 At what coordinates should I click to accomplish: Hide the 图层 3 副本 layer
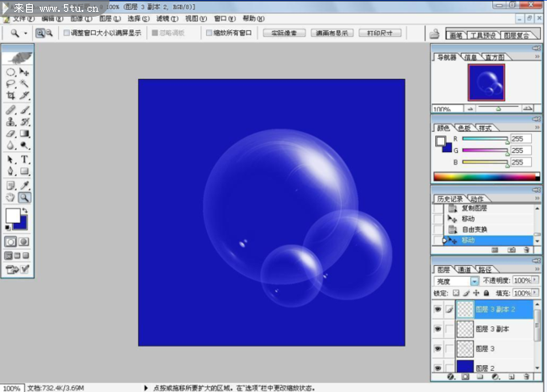click(437, 329)
